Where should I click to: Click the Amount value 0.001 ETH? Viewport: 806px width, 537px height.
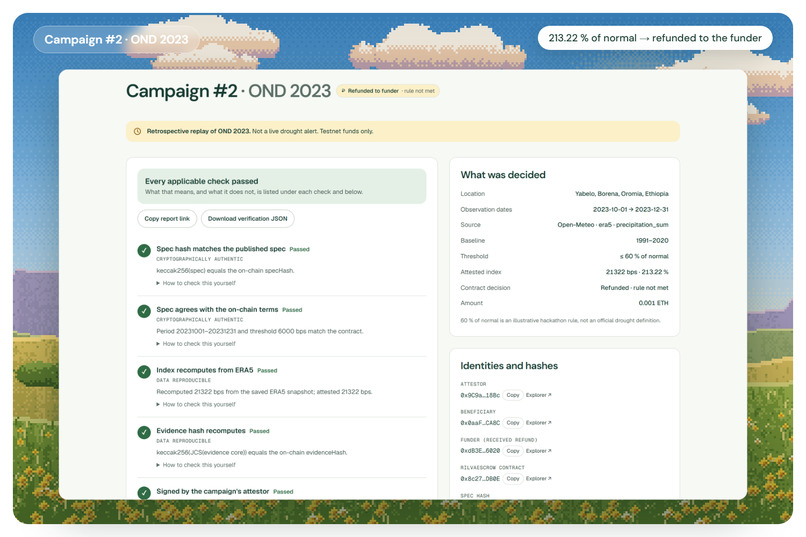tap(653, 303)
